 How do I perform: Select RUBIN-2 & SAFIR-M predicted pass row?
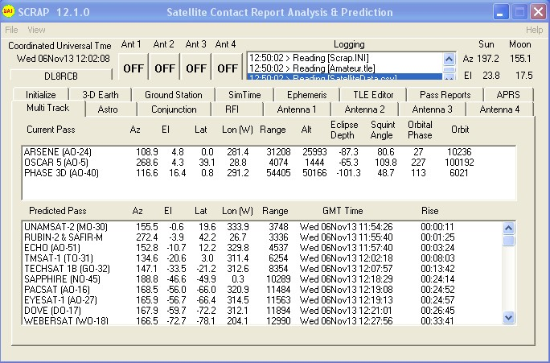262,237
